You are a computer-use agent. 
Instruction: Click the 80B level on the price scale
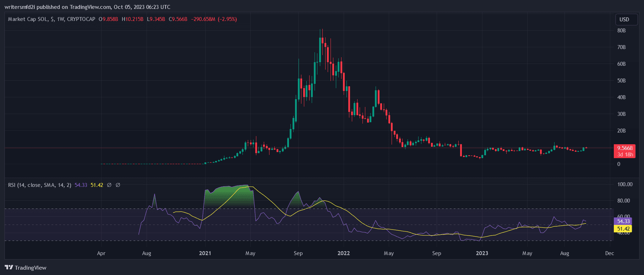click(x=621, y=31)
